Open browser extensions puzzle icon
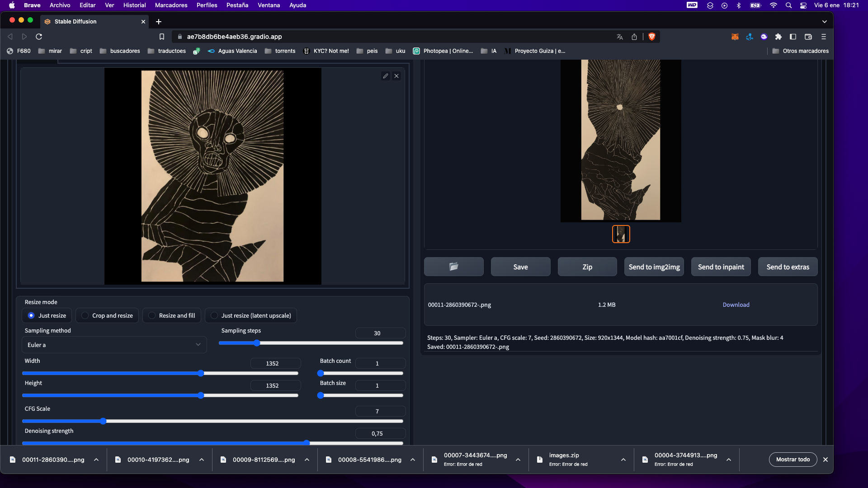The width and height of the screenshot is (868, 488). (778, 37)
